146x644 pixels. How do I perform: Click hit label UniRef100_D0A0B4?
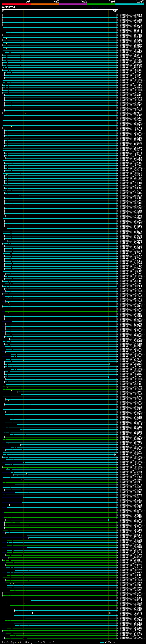point(131,620)
